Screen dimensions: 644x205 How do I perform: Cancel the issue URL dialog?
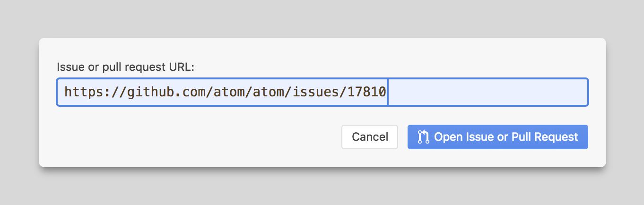click(370, 137)
